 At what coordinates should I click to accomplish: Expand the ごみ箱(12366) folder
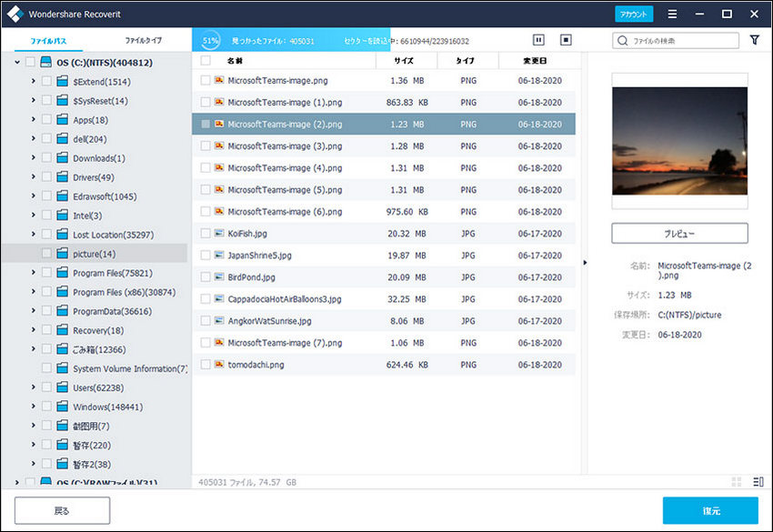coord(33,348)
